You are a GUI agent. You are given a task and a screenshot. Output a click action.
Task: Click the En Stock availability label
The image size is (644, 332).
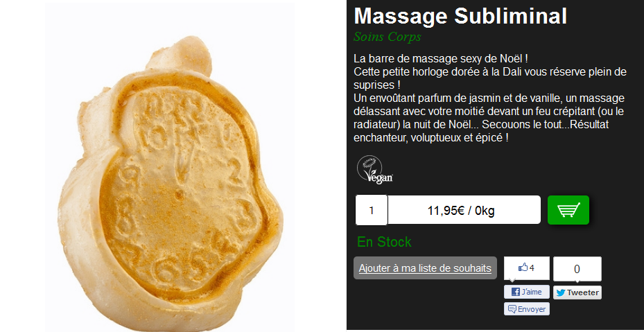pos(384,242)
